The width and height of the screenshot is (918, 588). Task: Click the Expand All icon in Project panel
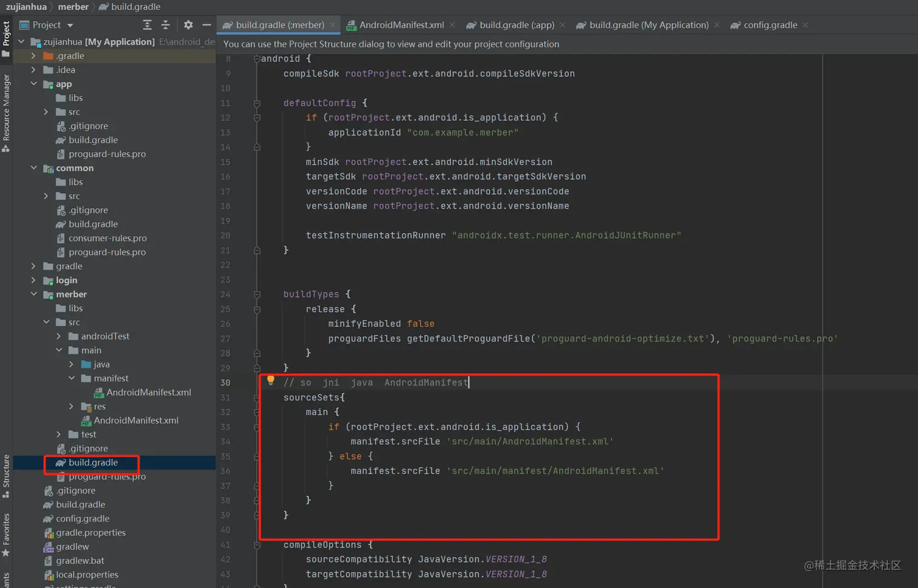click(x=147, y=25)
